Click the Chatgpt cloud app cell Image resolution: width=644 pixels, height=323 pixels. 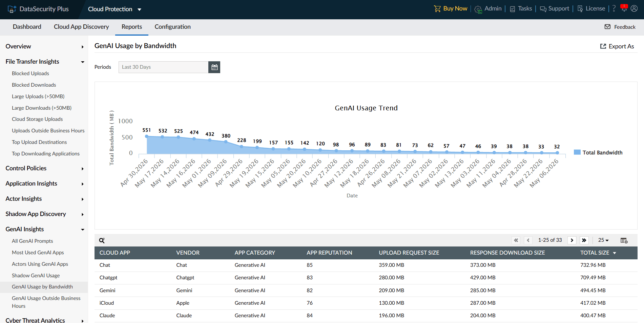click(108, 278)
